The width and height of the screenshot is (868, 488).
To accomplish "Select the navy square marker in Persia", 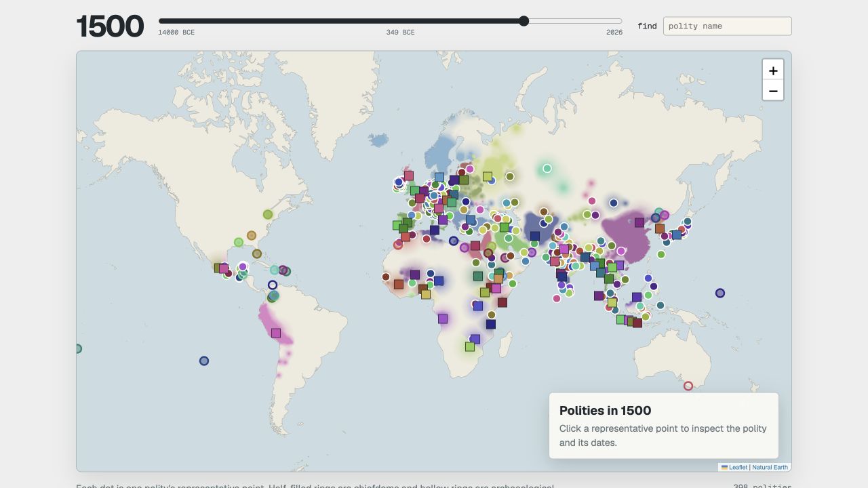I will click(535, 237).
